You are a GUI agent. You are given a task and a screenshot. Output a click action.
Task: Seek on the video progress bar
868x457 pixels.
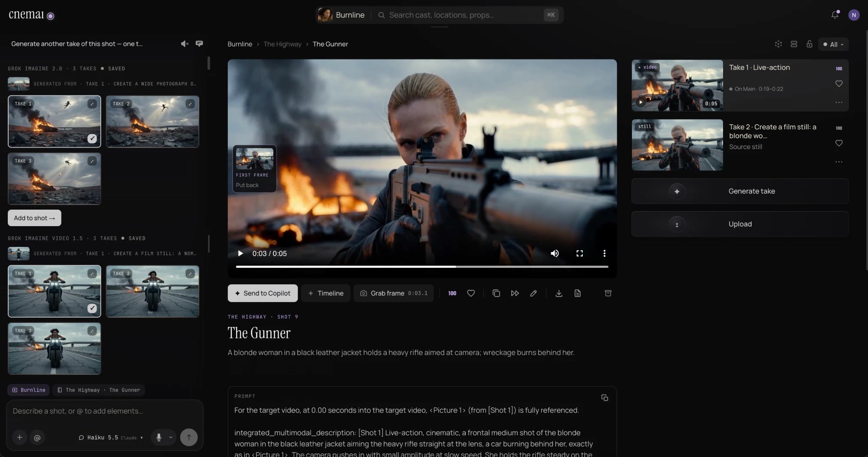(x=422, y=266)
